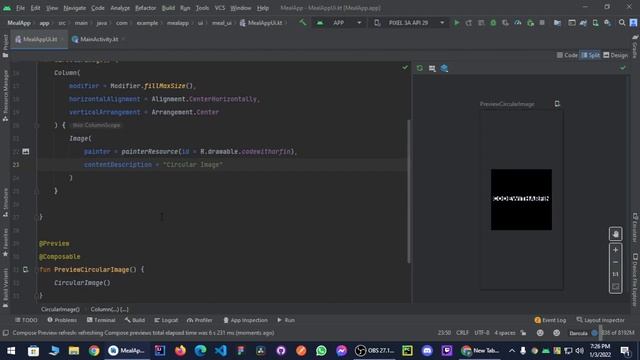
Task: Click the Open Project Structure folder icon
Action: [x=557, y=23]
